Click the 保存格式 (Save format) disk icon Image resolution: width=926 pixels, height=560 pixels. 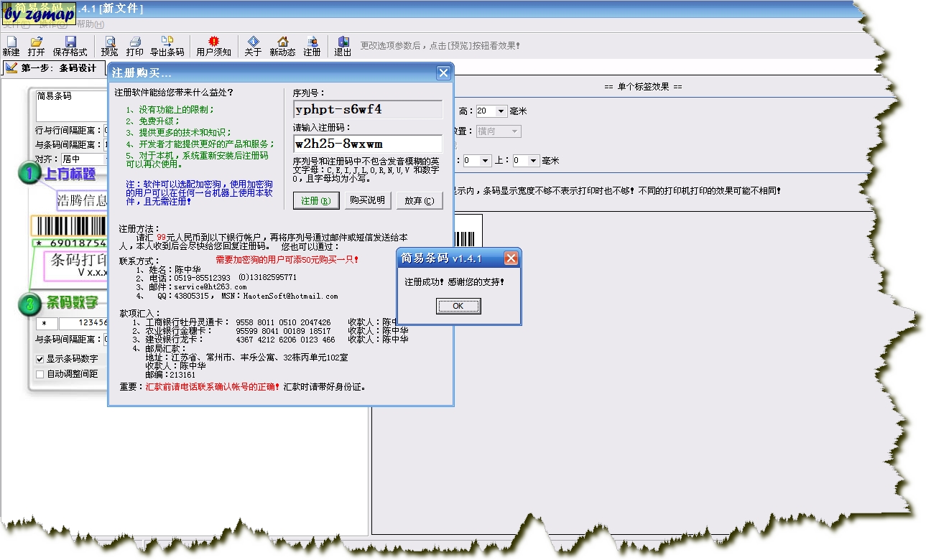point(70,47)
